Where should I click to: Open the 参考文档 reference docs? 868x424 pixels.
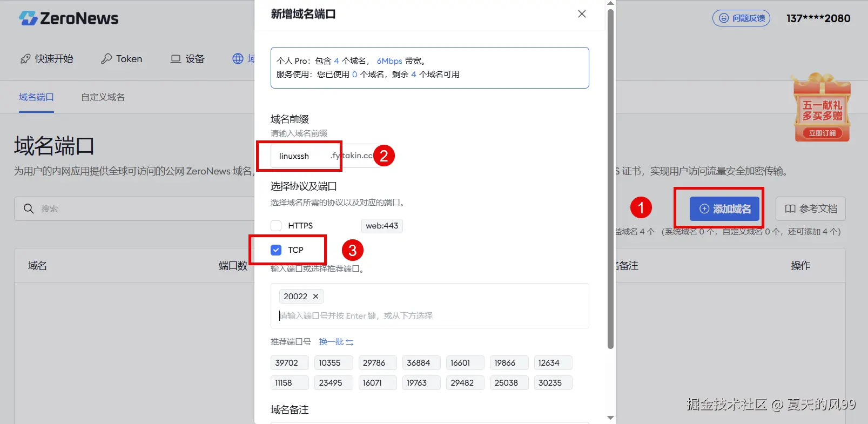(x=810, y=208)
